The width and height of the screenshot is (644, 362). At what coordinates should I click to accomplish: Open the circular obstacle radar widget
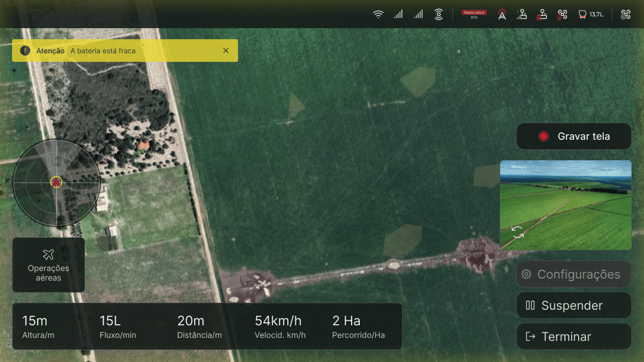pos(56,183)
